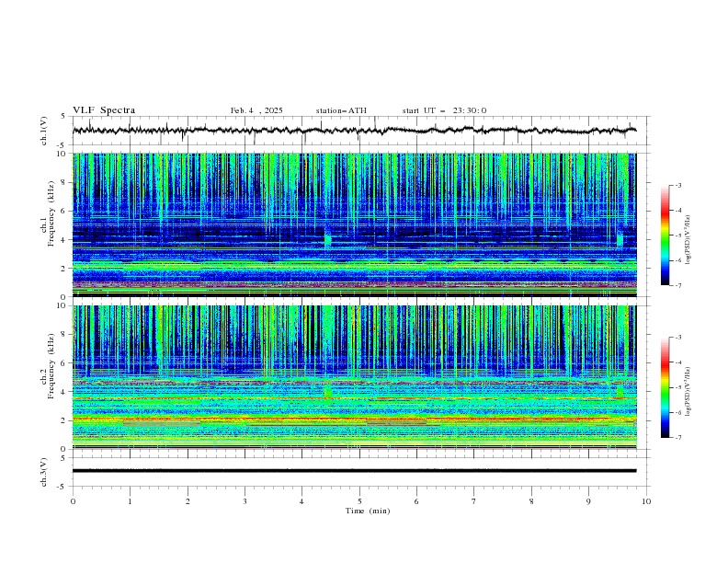Viewport: 728px width, 563px height.
Task: Click the ch.1 "Frequency (kHz)" axis label
Action: tap(51, 214)
